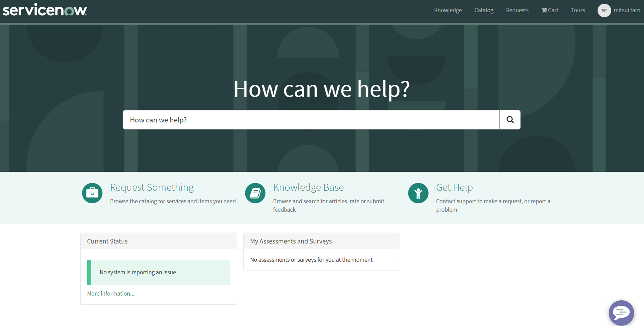Click the search magnifier icon
Viewport: 644px width, 326px height.
click(510, 120)
